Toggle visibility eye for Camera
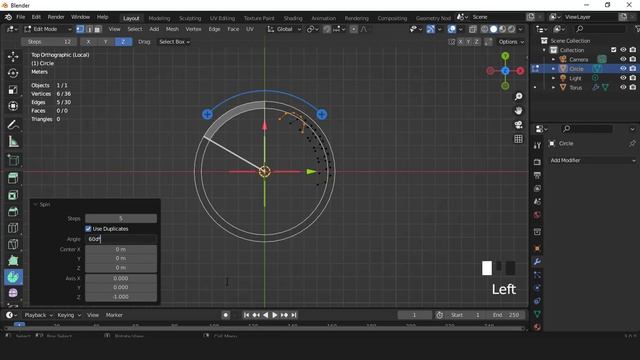Image resolution: width=640 pixels, height=360 pixels. tap(623, 59)
